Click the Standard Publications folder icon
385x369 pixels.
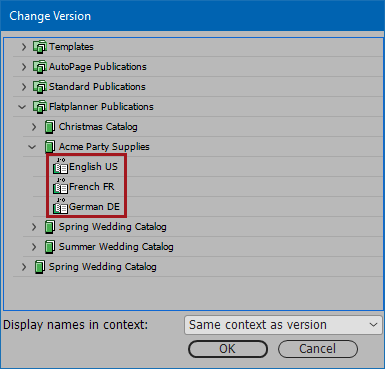click(x=40, y=87)
